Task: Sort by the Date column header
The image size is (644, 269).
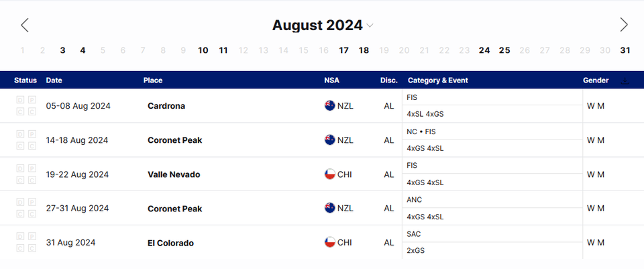Action: pos(54,80)
